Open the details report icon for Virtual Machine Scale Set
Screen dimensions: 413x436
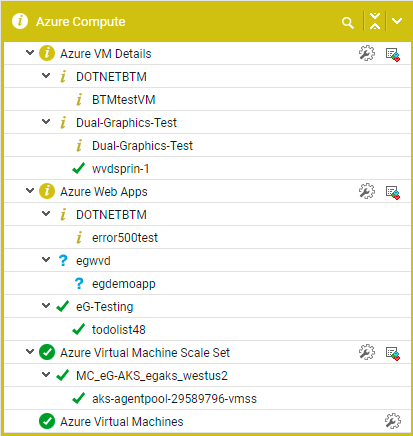[x=393, y=353]
